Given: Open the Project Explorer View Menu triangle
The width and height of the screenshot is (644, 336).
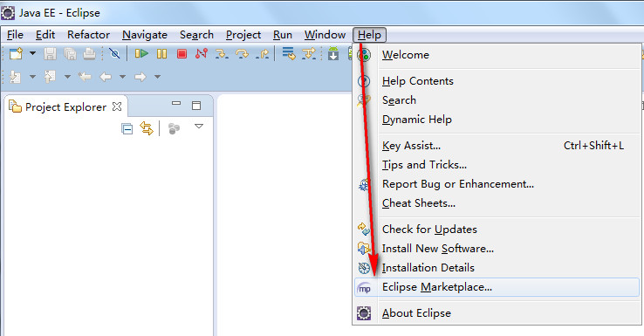Looking at the screenshot, I should tap(199, 126).
